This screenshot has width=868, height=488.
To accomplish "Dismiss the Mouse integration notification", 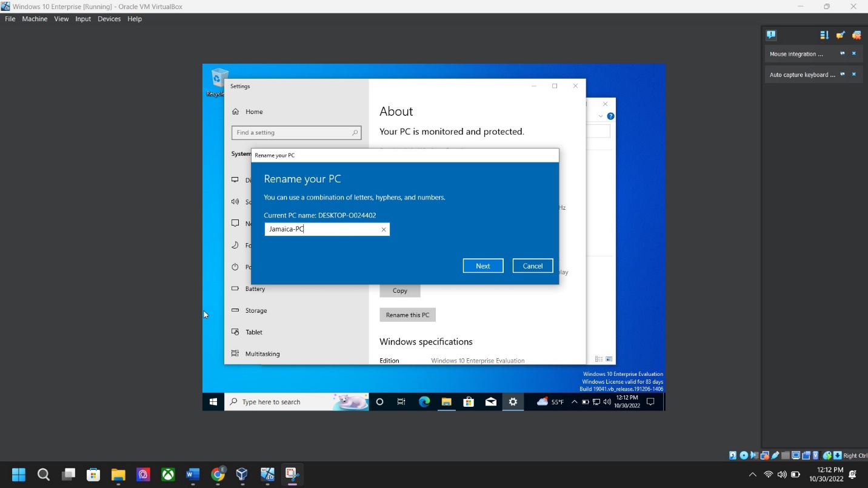I will [854, 54].
